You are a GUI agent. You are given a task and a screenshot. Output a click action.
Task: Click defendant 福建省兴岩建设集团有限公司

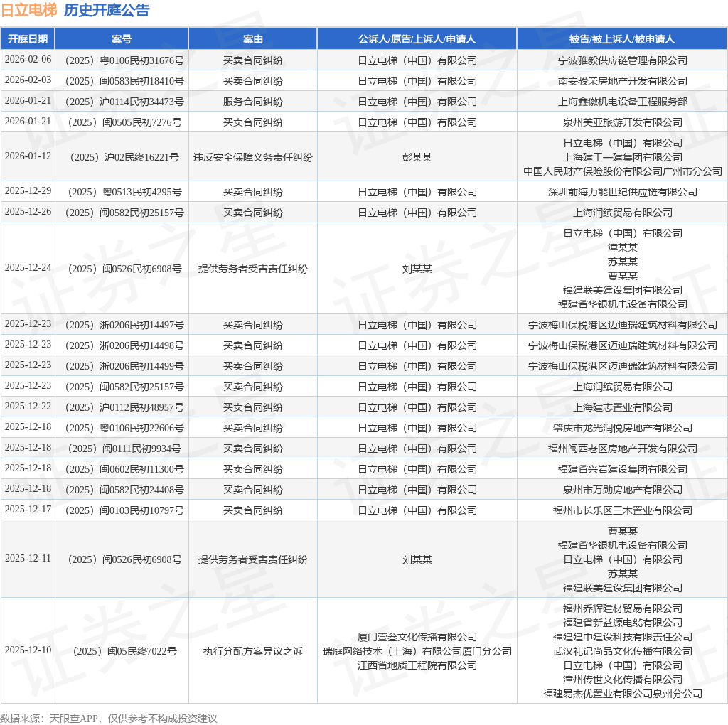(623, 469)
